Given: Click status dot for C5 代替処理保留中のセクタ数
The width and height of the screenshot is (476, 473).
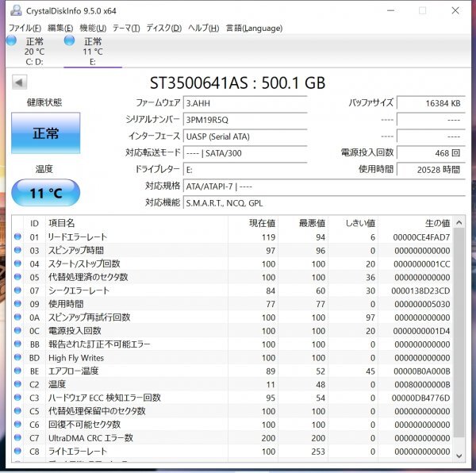Looking at the screenshot, I should click(x=17, y=411).
